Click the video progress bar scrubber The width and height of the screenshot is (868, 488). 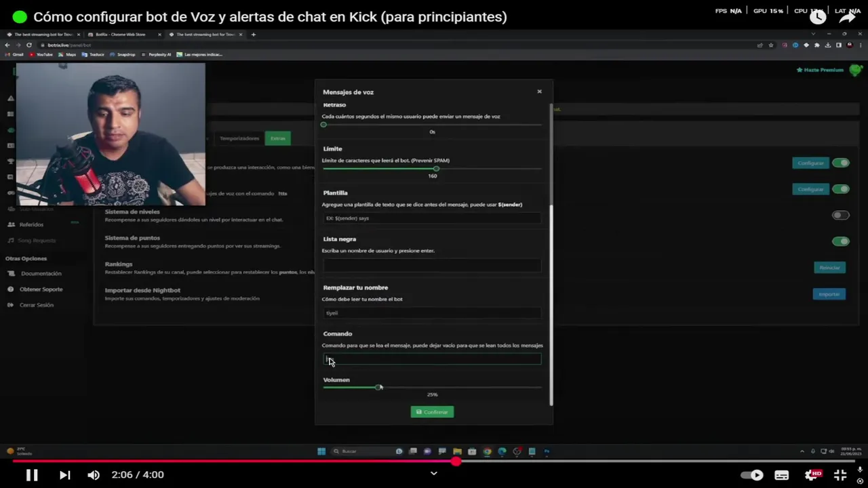456,461
